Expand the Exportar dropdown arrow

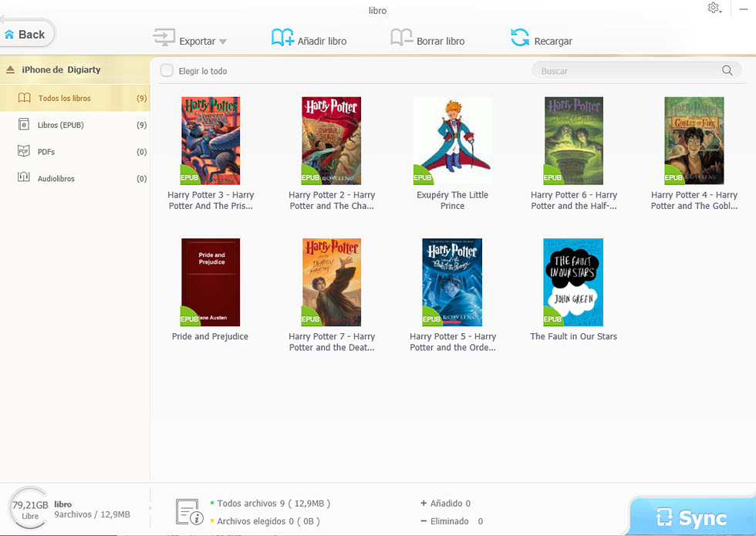pyautogui.click(x=223, y=42)
